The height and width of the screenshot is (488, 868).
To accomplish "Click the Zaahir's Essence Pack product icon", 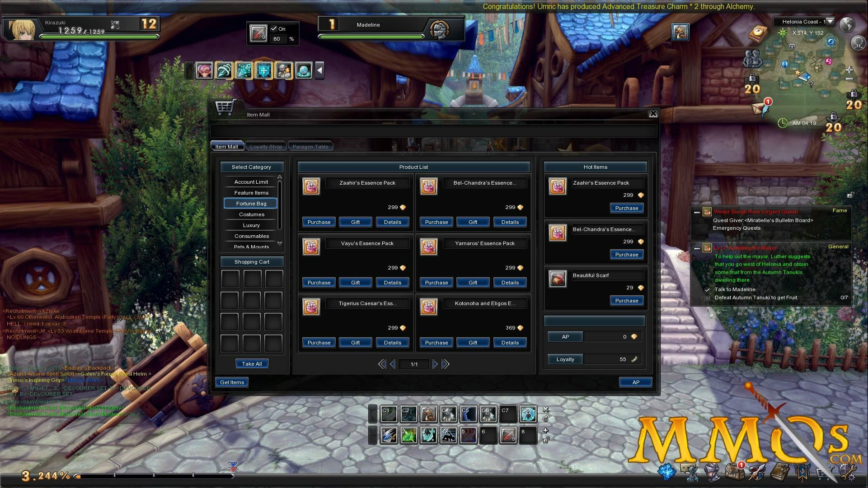I will point(311,186).
